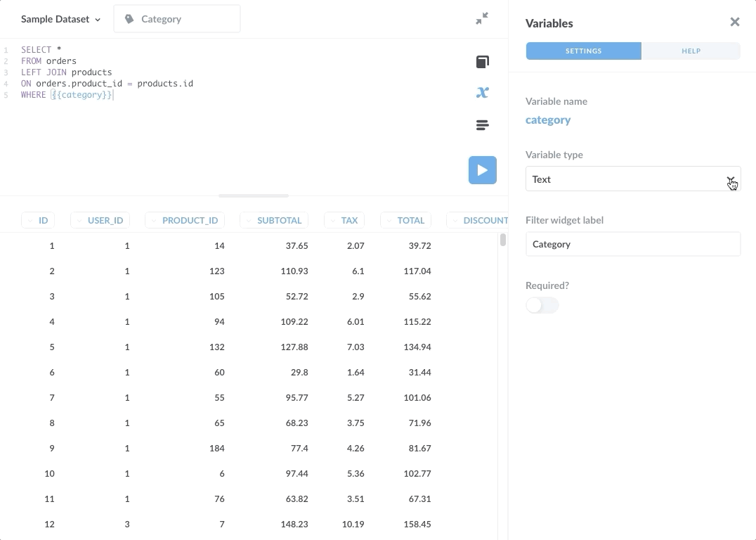Edit the Filter widget label field
The height and width of the screenshot is (540, 756).
(x=632, y=244)
